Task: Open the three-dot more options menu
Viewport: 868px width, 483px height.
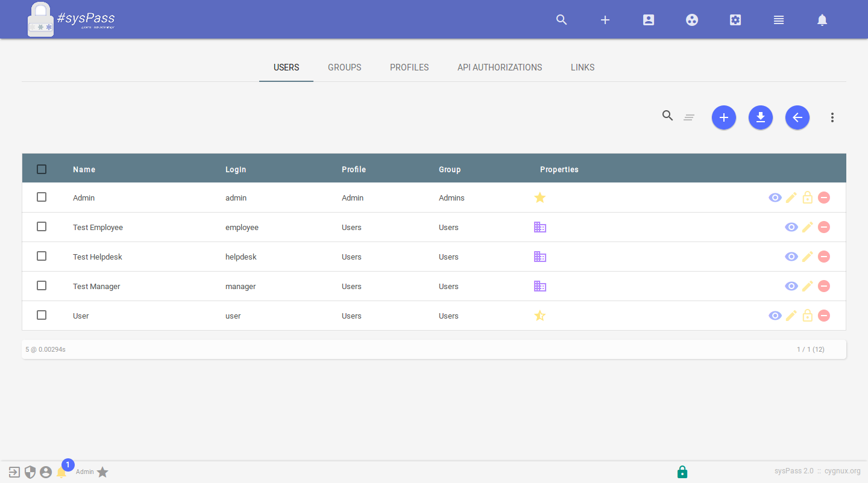Action: click(832, 117)
